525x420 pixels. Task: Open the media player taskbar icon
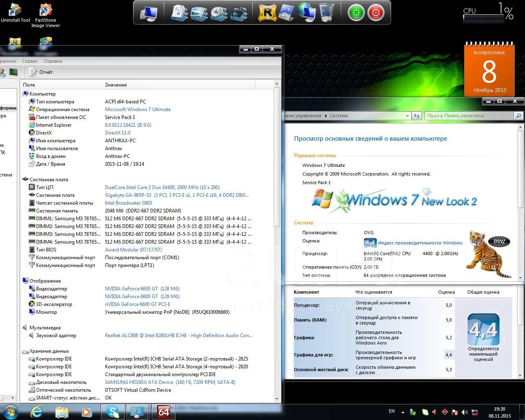pos(87,411)
